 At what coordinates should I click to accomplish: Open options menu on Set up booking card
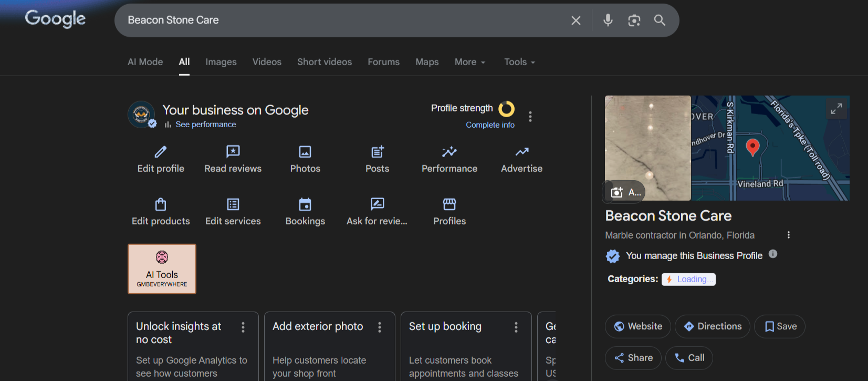[x=516, y=327]
